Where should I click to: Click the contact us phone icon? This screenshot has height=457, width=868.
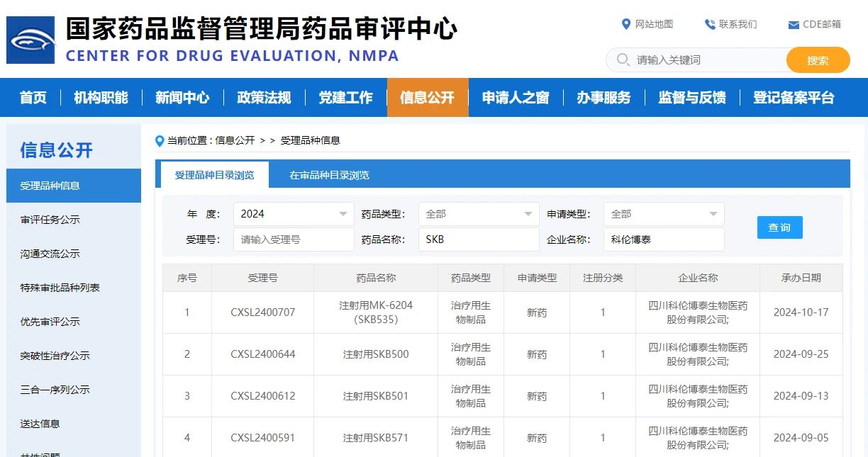point(710,24)
